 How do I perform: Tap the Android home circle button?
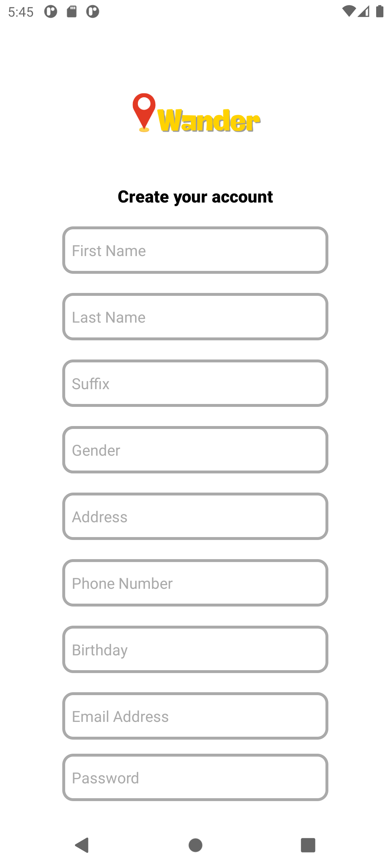click(x=195, y=845)
